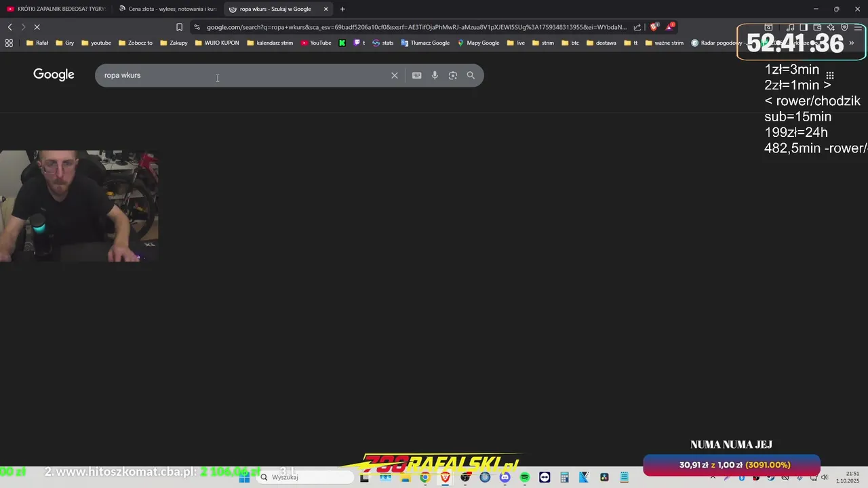
Task: Open 'Gry' bookmark folder
Action: click(65, 43)
